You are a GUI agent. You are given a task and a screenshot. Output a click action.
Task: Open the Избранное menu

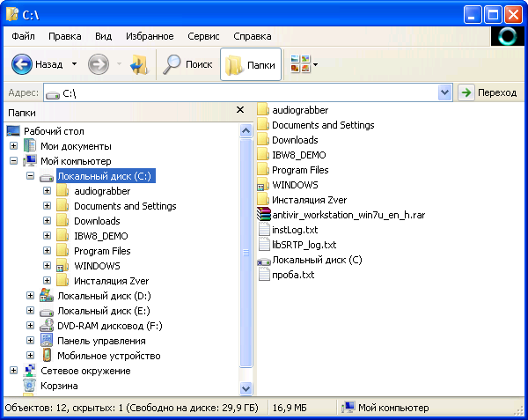(x=150, y=36)
